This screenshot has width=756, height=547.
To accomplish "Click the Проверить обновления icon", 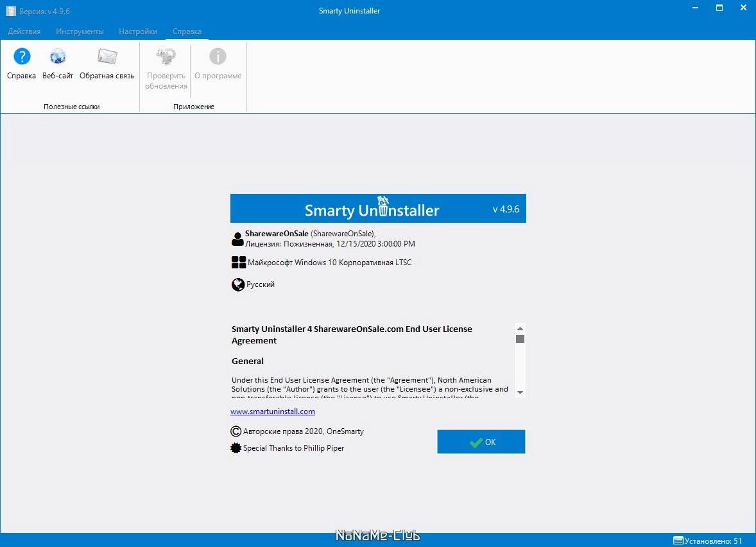I will pyautogui.click(x=166, y=56).
